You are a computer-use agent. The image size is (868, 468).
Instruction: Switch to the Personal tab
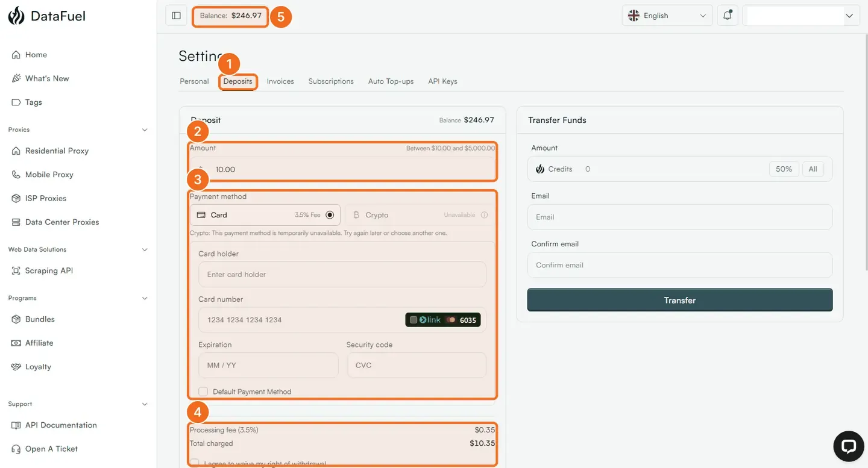194,81
